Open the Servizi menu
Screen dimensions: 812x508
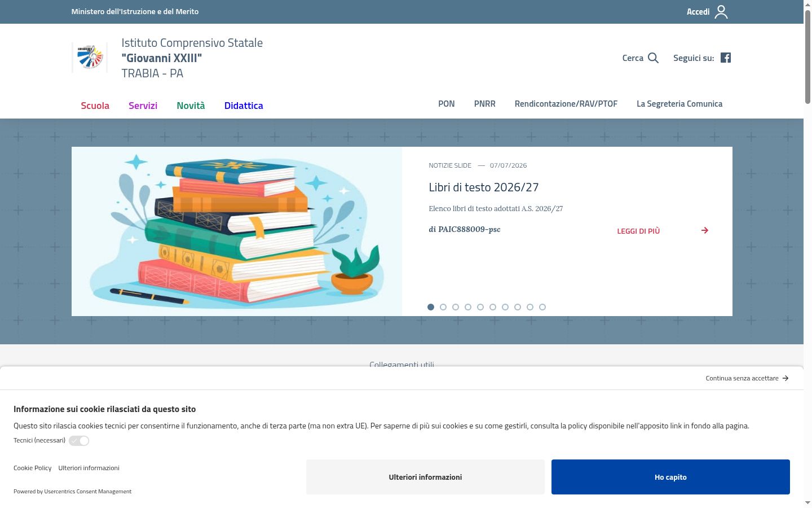click(143, 106)
